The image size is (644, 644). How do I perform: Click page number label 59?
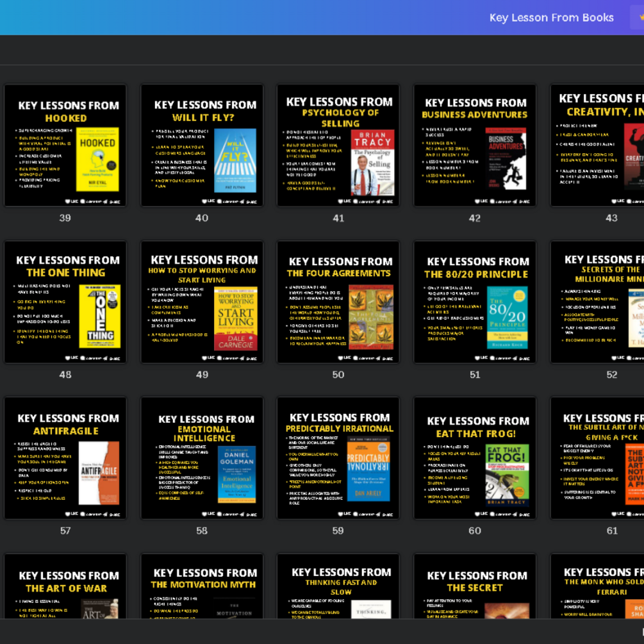pyautogui.click(x=338, y=531)
